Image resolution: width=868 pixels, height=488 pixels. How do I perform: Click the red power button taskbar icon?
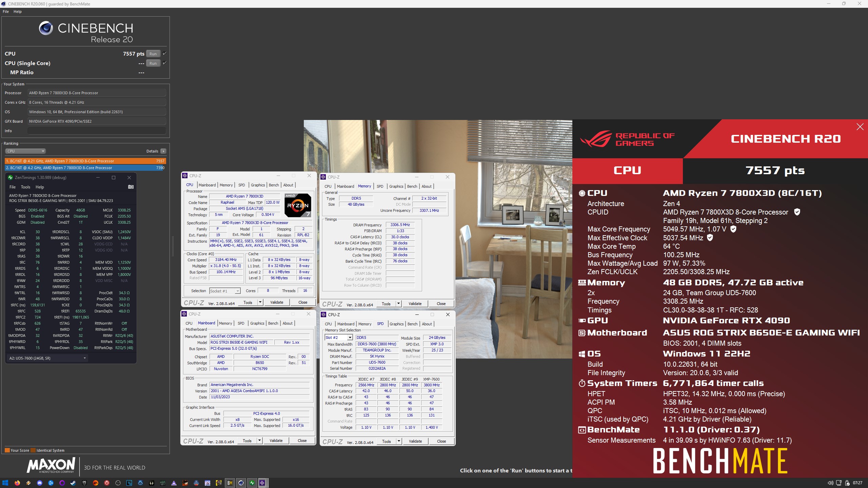pos(107,483)
